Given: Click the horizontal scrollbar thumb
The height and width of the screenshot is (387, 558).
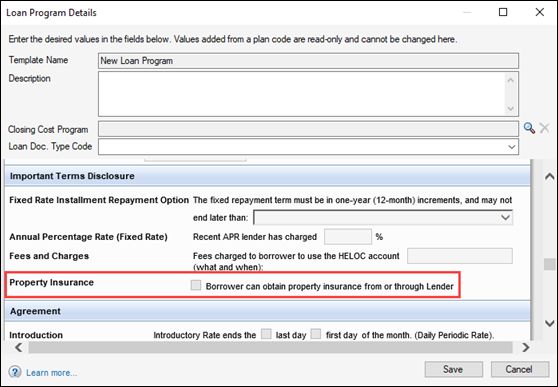Looking at the screenshot, I should pos(270,347).
